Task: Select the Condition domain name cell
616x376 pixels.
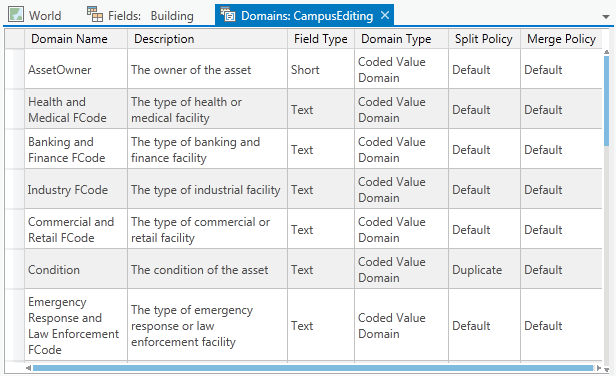Action: pyautogui.click(x=76, y=269)
